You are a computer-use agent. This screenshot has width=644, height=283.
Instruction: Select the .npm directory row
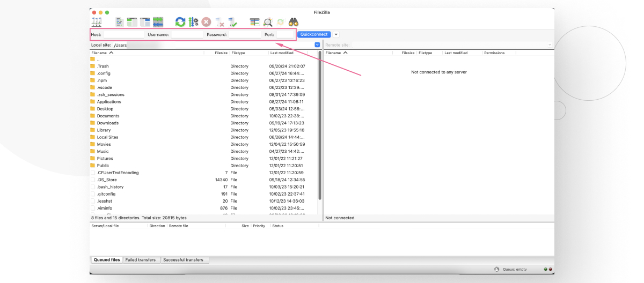(204, 80)
